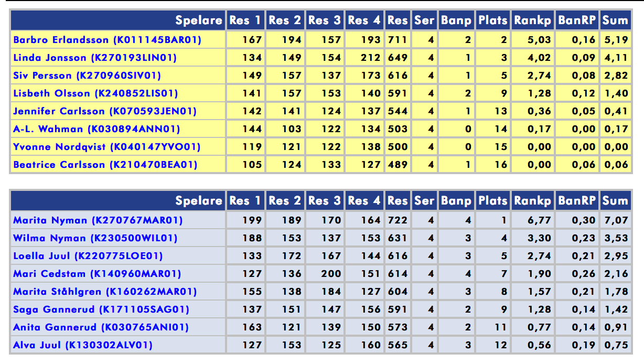Select the Mari Cedstam name link
This screenshot has width=644, height=364.
tap(97, 274)
